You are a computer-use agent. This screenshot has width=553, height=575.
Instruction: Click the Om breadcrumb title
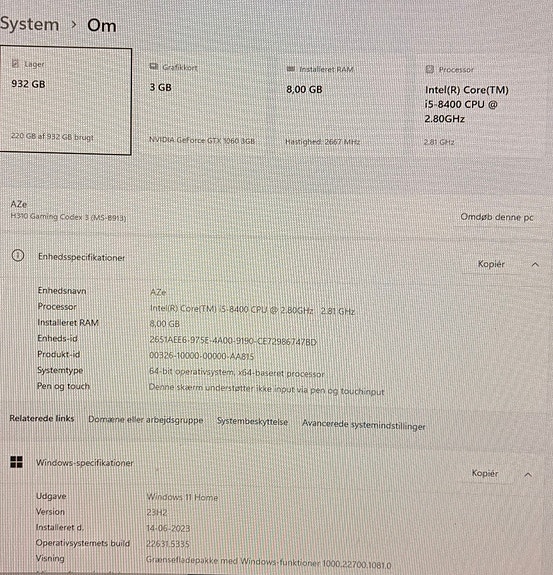coord(102,26)
